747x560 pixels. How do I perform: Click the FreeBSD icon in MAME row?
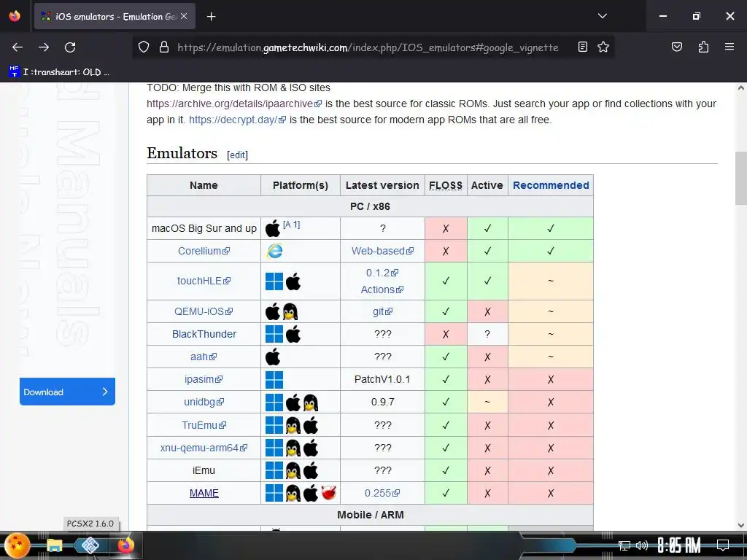(329, 494)
